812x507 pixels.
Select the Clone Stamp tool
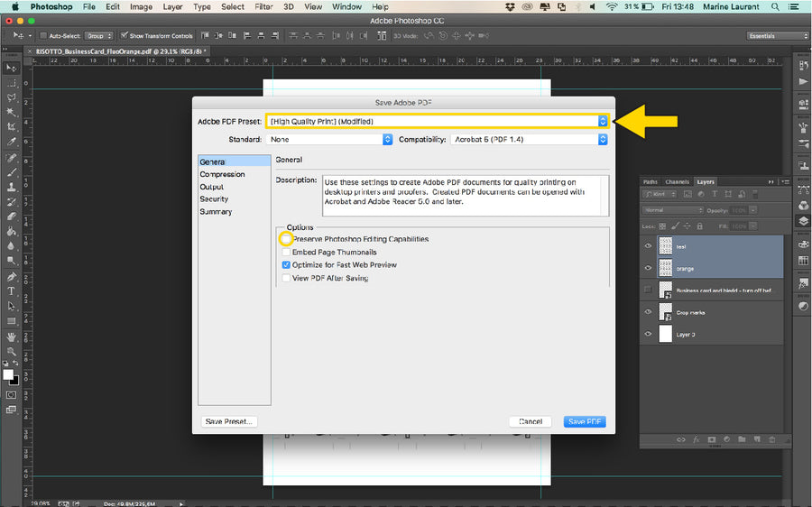(x=11, y=187)
